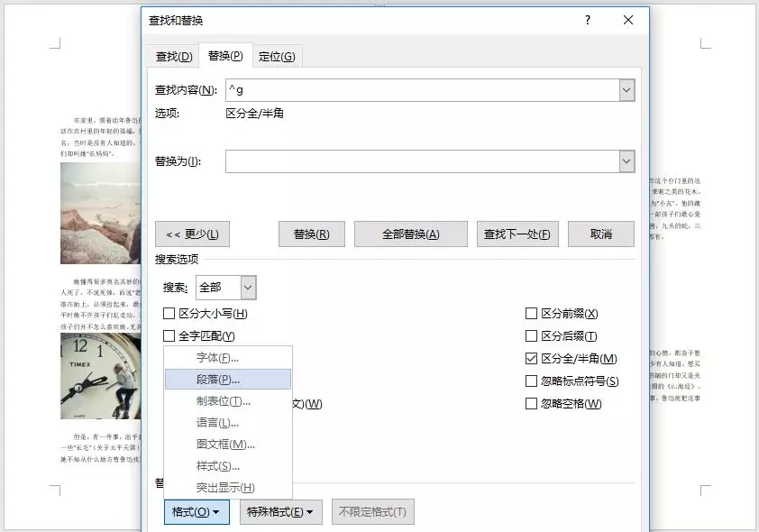Click the 查找下一处 button

pyautogui.click(x=517, y=234)
